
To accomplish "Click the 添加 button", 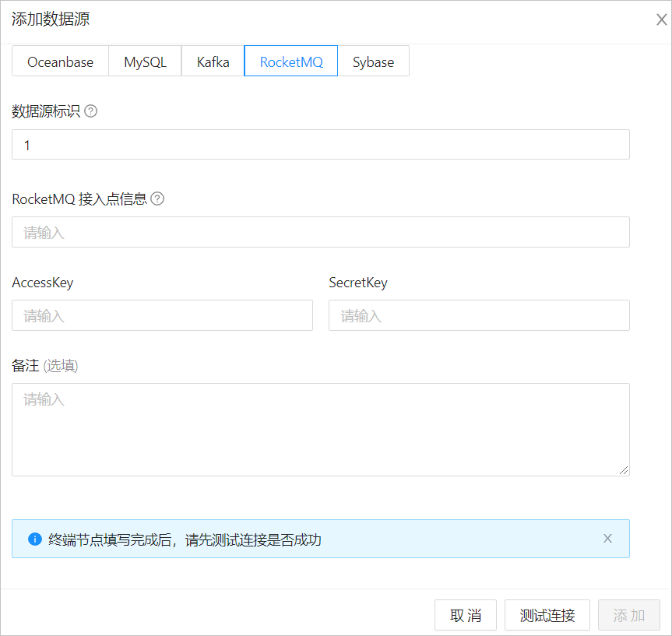I will point(628,616).
